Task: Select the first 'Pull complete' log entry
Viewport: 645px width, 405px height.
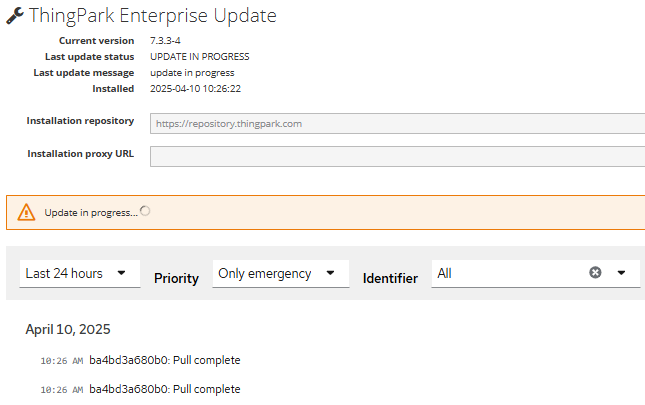Action: 165,360
